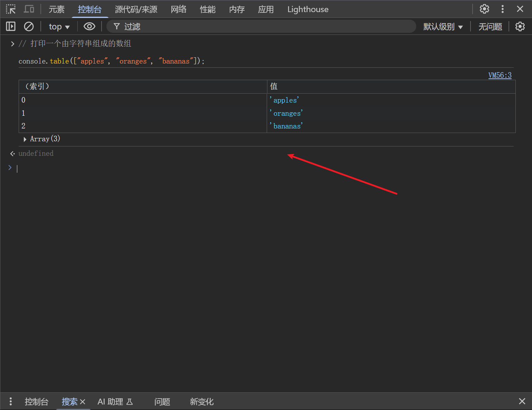Viewport: 532px width, 410px height.
Task: Close the bottom drawer panel
Action: 522,401
